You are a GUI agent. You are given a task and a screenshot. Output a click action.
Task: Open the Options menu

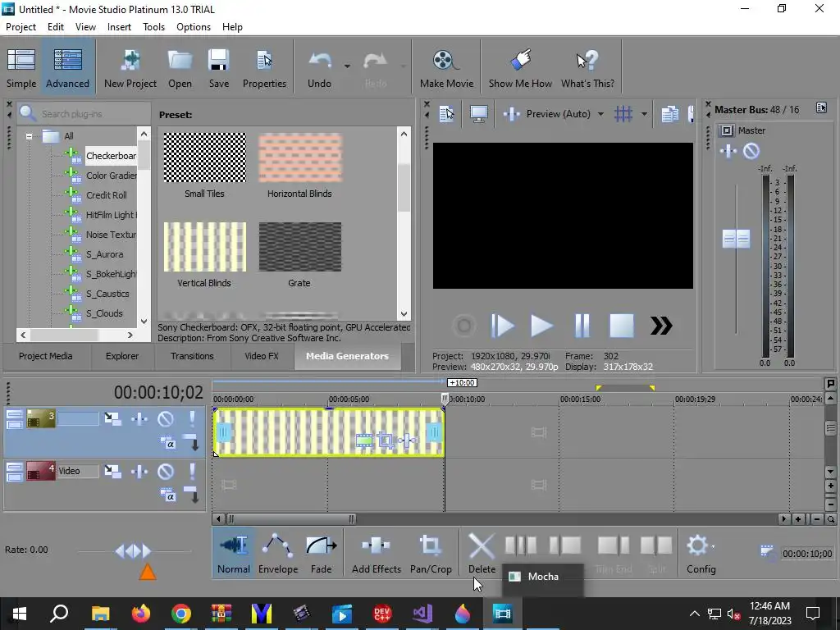194,27
